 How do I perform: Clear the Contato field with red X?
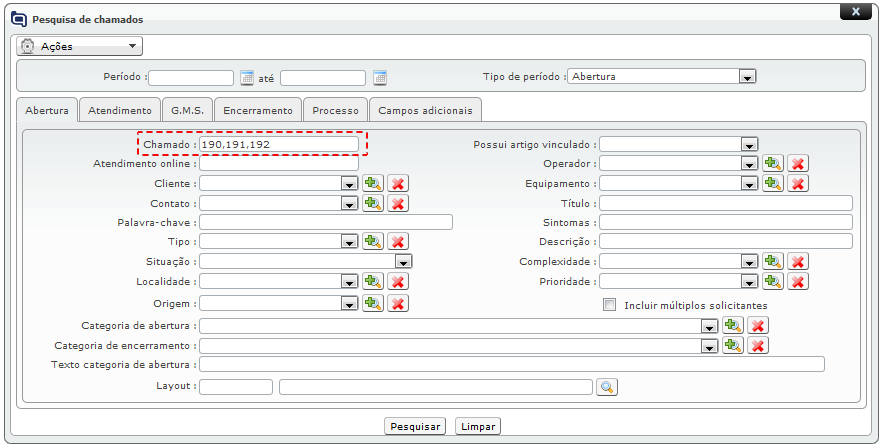click(398, 203)
